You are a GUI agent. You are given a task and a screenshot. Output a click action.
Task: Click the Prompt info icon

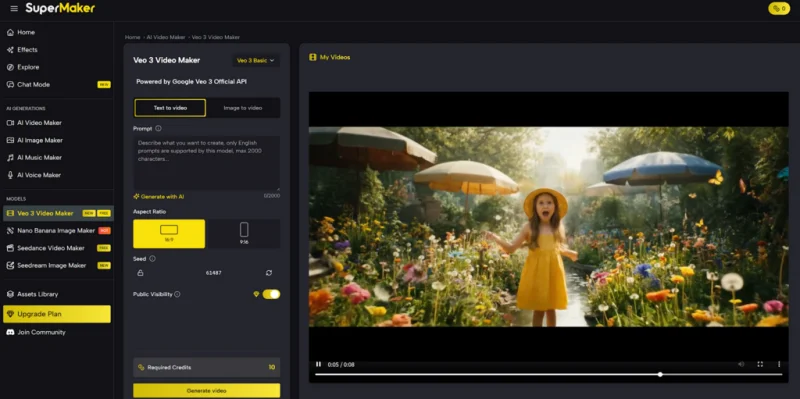coord(158,129)
